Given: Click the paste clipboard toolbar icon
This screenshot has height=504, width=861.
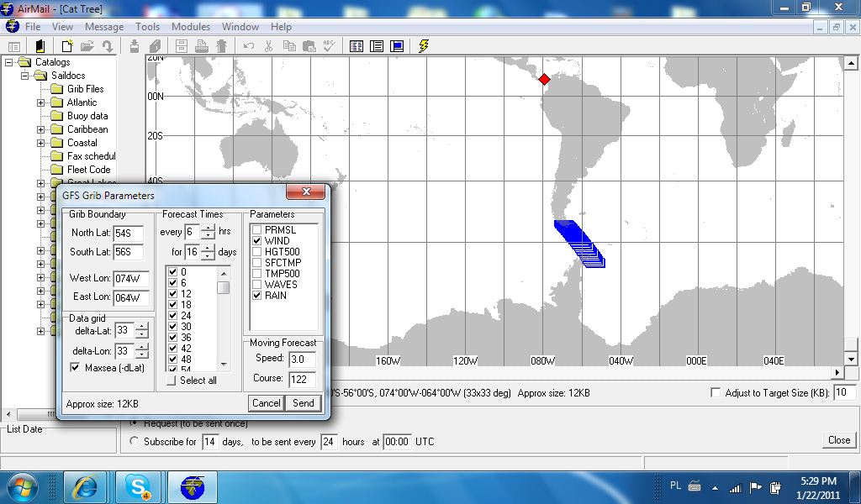Looking at the screenshot, I should pos(309,46).
